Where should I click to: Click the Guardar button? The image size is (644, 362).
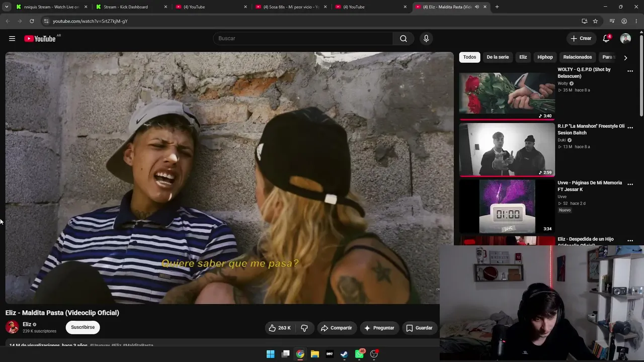click(x=420, y=328)
